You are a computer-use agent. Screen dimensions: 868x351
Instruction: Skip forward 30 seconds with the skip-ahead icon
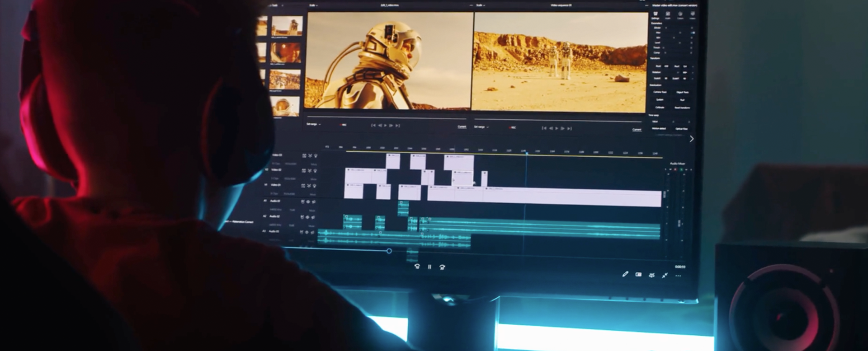point(442,267)
